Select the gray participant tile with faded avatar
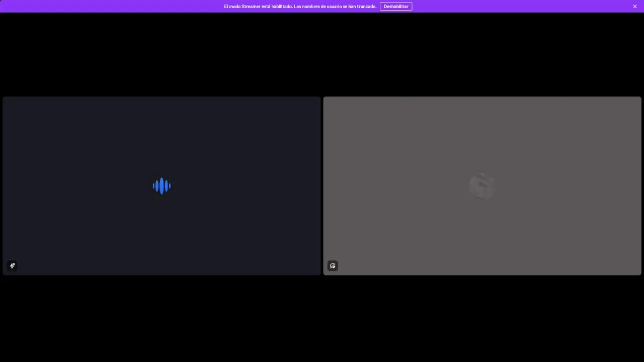The image size is (644, 362). pyautogui.click(x=482, y=186)
